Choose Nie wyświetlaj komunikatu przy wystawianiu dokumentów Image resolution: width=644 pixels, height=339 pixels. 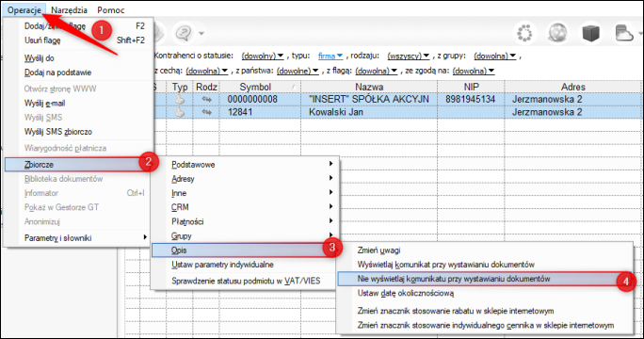click(x=485, y=279)
